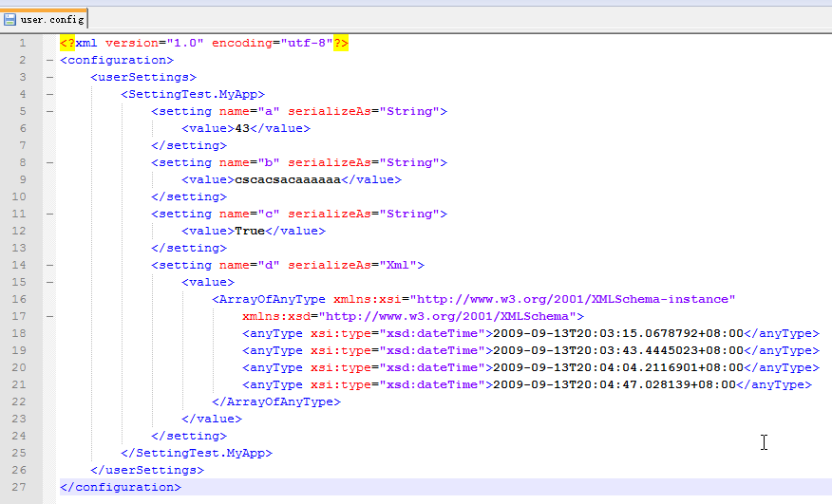Collapse the configuration node on line 2
The width and height of the screenshot is (832, 504).
coord(49,60)
